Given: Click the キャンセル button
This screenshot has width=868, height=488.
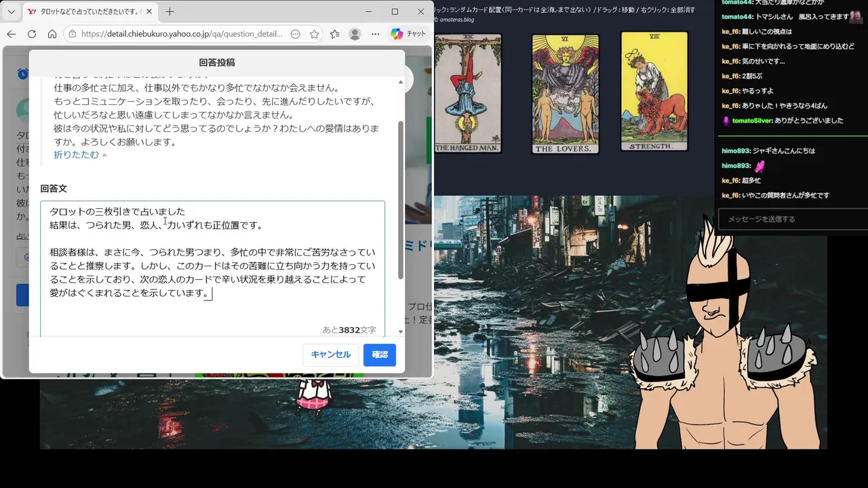Looking at the screenshot, I should click(x=331, y=354).
